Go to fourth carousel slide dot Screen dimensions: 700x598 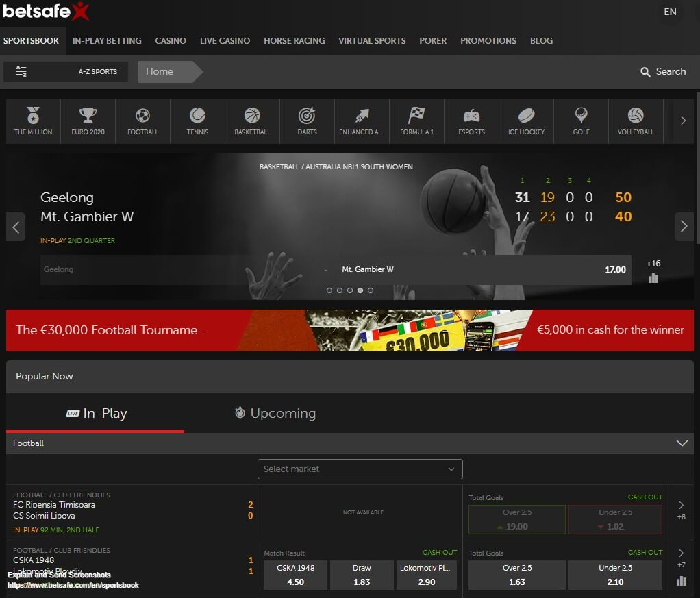pyautogui.click(x=360, y=290)
